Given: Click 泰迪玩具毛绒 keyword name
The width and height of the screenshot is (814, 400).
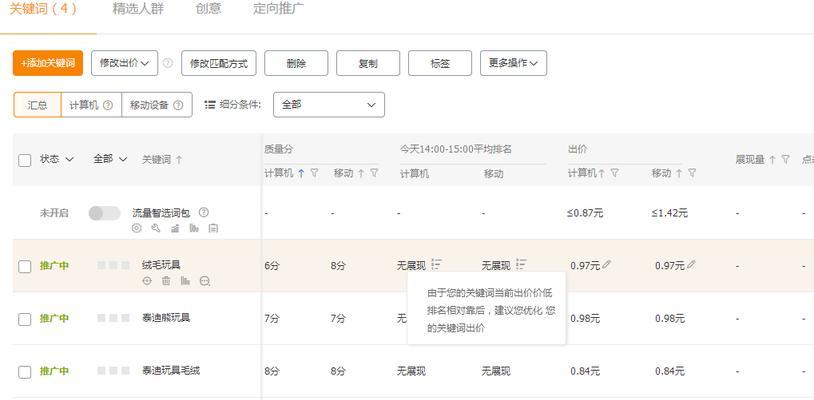Looking at the screenshot, I should [171, 370].
